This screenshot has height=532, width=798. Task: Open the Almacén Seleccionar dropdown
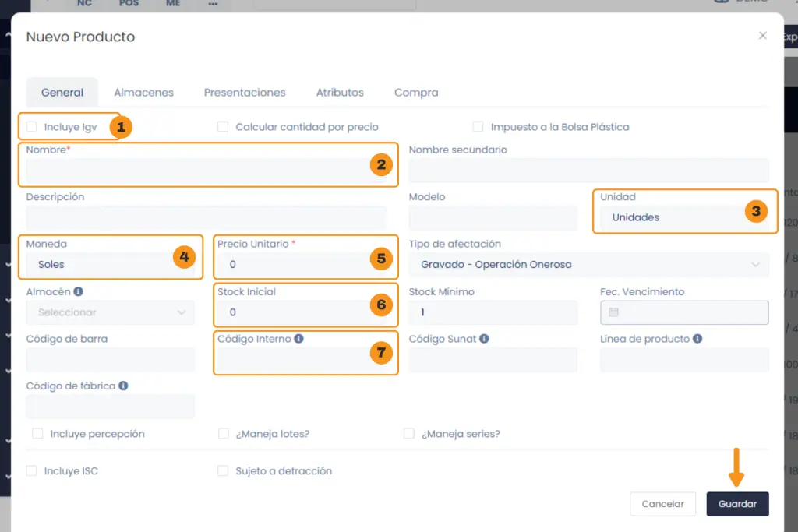pyautogui.click(x=111, y=312)
